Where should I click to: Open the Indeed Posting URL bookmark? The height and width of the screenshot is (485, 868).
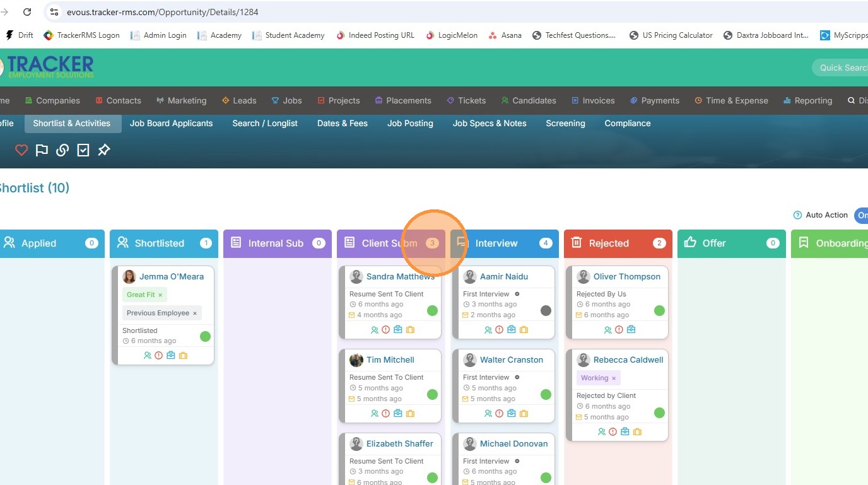click(375, 35)
